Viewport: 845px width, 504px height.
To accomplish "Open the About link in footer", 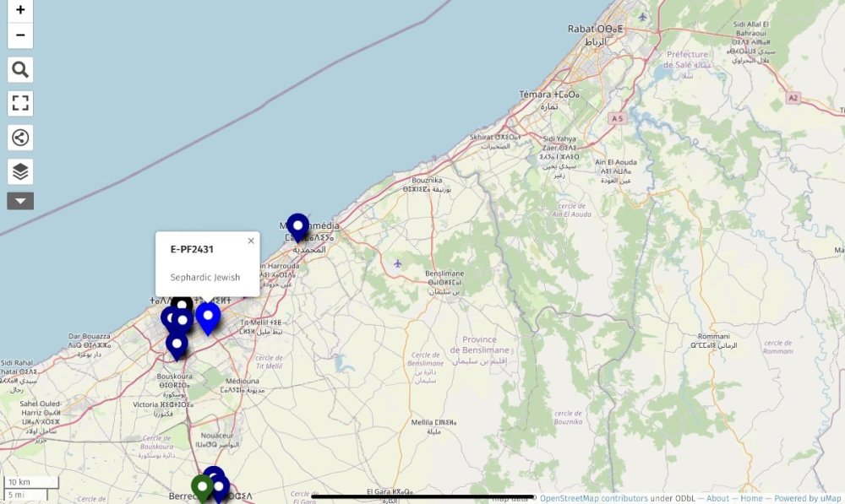I will [x=717, y=498].
